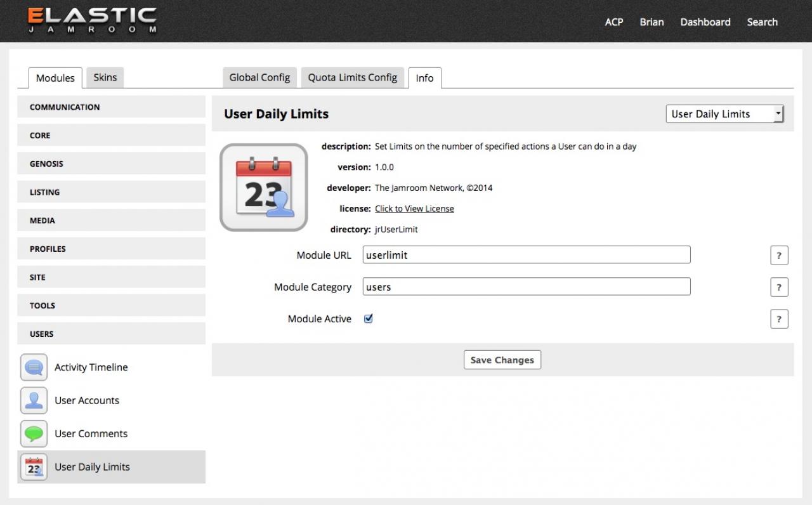The height and width of the screenshot is (505, 812).
Task: Switch to the Global Config tab
Action: click(259, 77)
